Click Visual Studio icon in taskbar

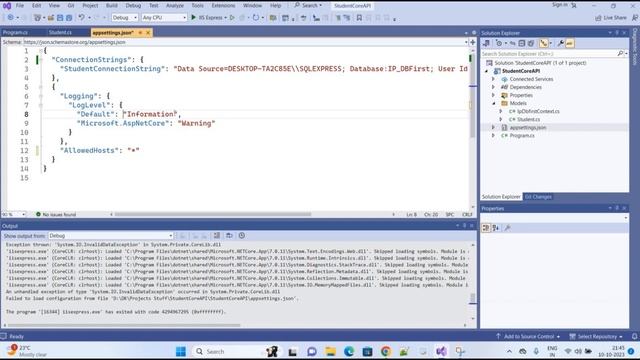(x=441, y=351)
